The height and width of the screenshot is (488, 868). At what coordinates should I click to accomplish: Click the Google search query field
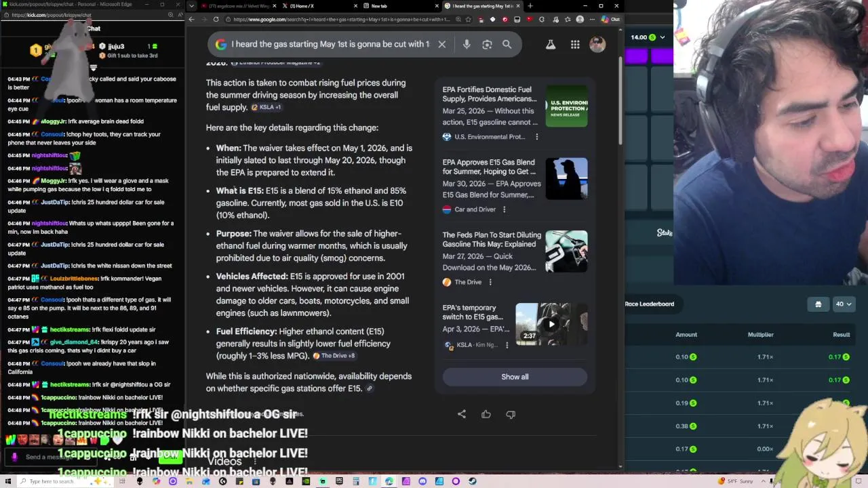[x=330, y=44]
